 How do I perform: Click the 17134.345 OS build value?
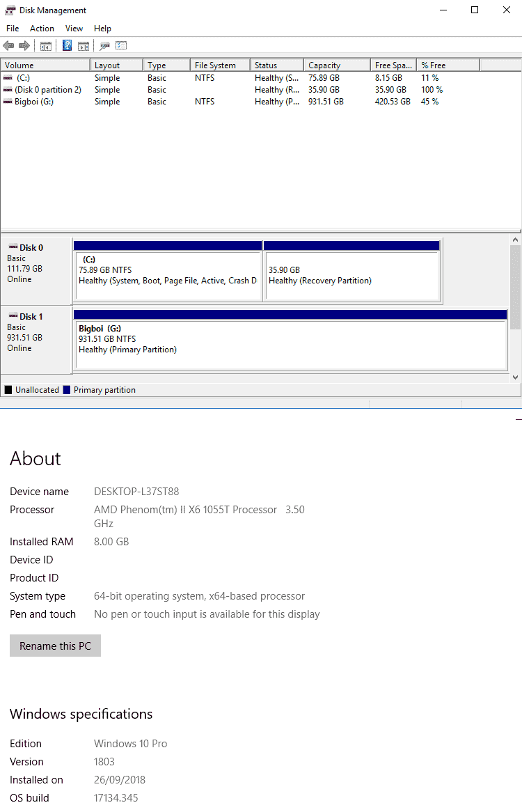pos(116,798)
